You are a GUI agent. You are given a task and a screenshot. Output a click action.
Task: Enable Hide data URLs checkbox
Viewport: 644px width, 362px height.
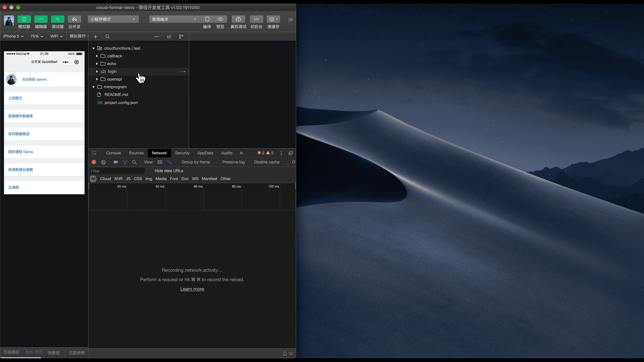tap(151, 171)
